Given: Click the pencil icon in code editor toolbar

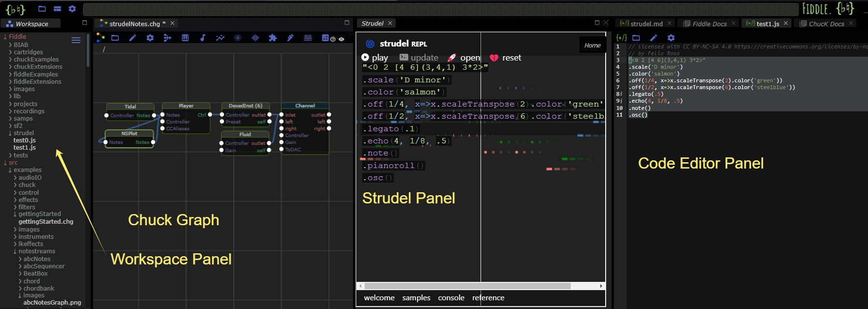Looking at the screenshot, I should coord(654,38).
